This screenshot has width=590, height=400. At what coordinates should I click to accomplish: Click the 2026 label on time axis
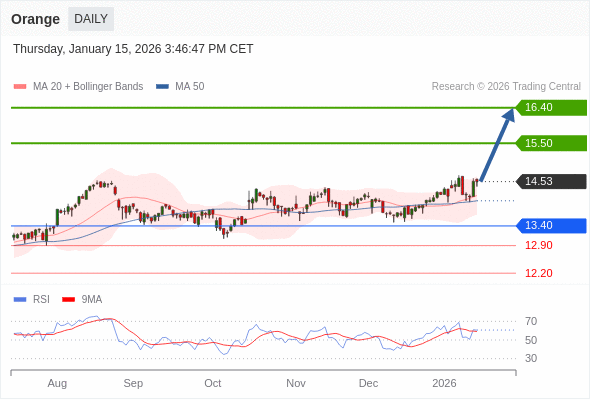click(444, 383)
